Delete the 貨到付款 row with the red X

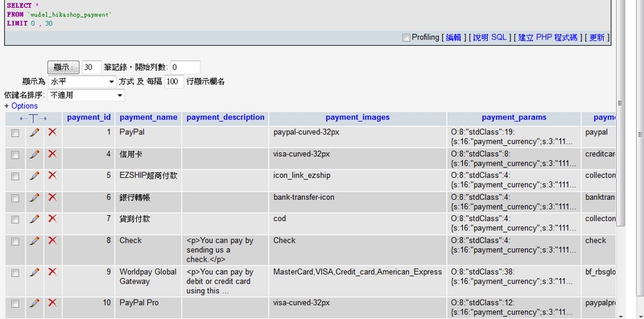click(x=52, y=218)
